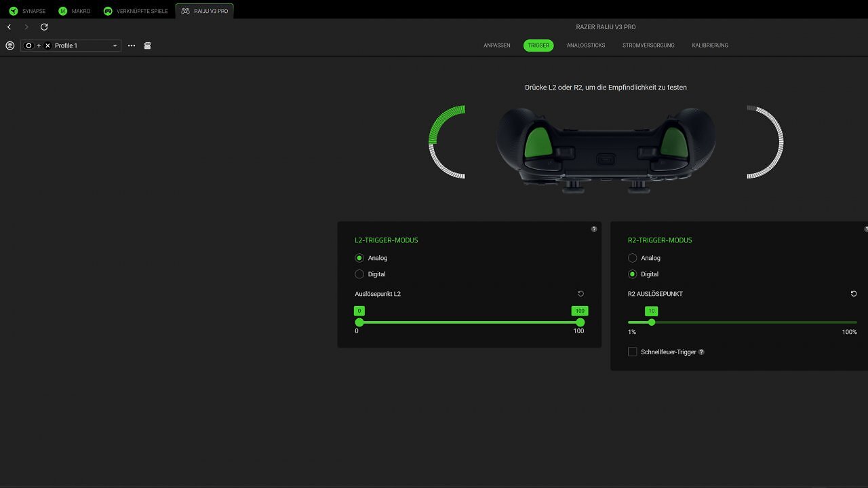The image size is (868, 488).
Task: Click the L2 slider maximum handle
Action: coord(580,322)
